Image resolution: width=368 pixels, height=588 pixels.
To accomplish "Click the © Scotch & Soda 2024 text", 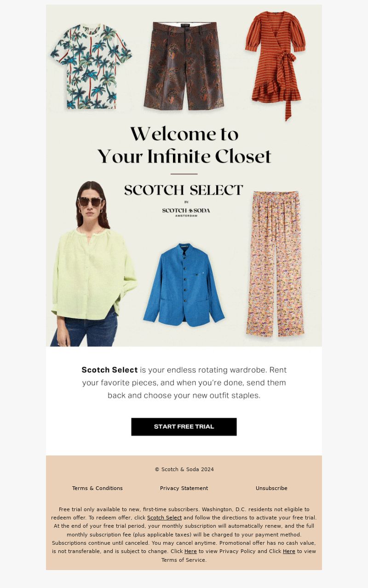I will [x=184, y=469].
